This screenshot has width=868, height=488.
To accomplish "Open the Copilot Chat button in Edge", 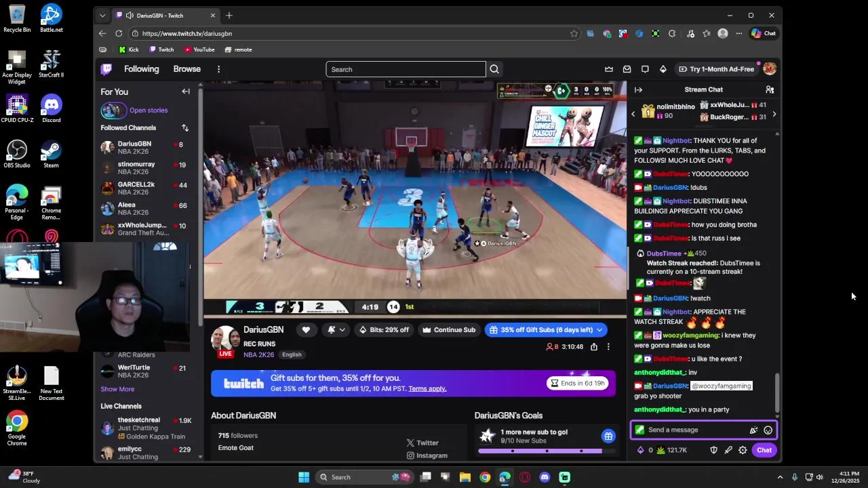I will point(764,33).
